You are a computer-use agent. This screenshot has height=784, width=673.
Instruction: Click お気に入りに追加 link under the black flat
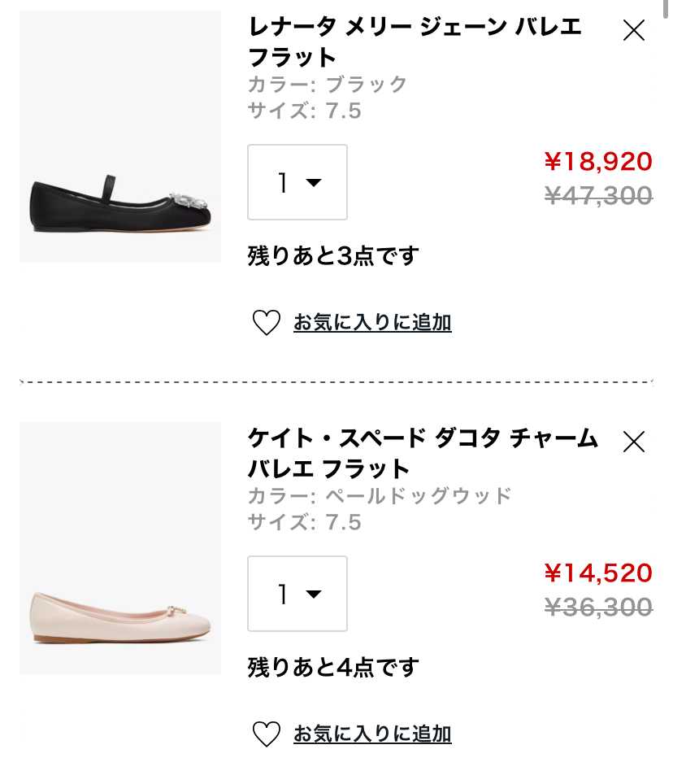pyautogui.click(x=372, y=323)
